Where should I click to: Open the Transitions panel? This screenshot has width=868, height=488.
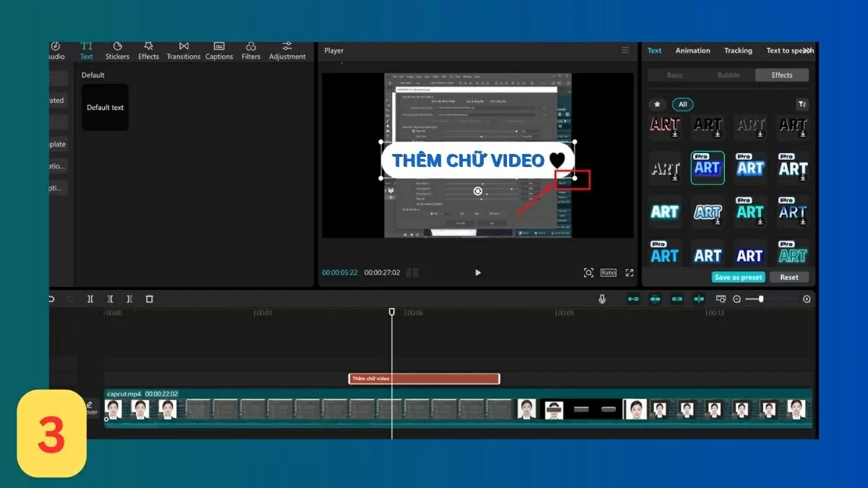(x=184, y=51)
